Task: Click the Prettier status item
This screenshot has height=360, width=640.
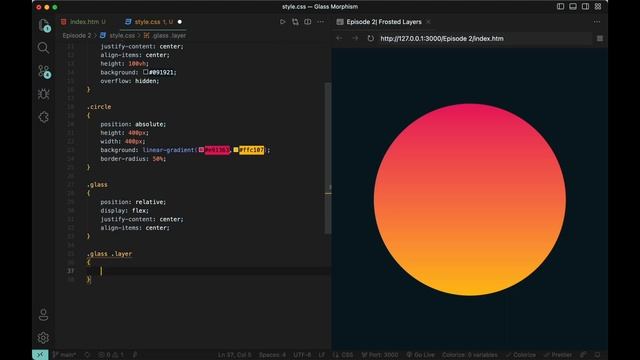Action: 558,355
